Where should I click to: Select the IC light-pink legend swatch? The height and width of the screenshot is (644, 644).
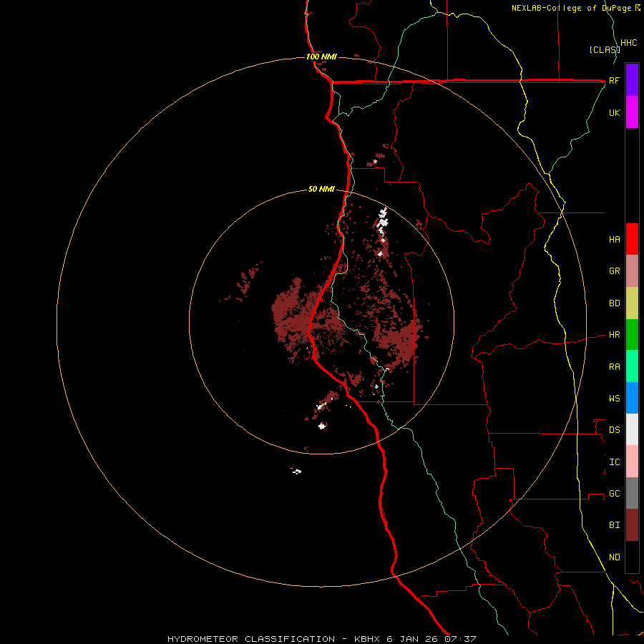(x=632, y=462)
